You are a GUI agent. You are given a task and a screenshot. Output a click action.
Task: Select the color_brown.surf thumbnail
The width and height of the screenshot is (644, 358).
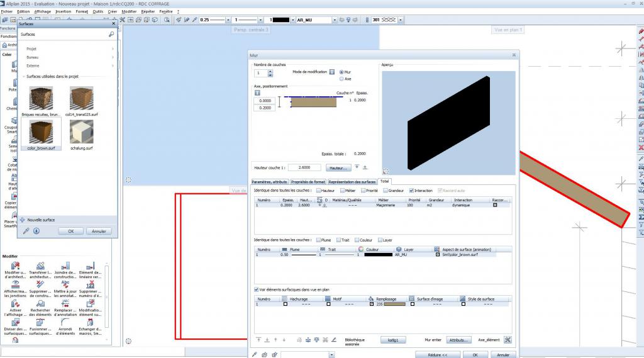pyautogui.click(x=41, y=132)
